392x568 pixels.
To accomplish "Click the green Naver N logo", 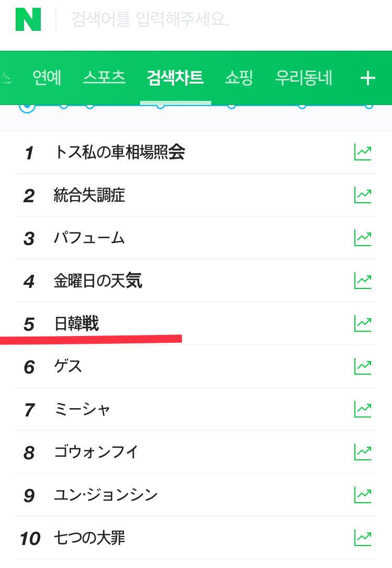I will pyautogui.click(x=28, y=20).
